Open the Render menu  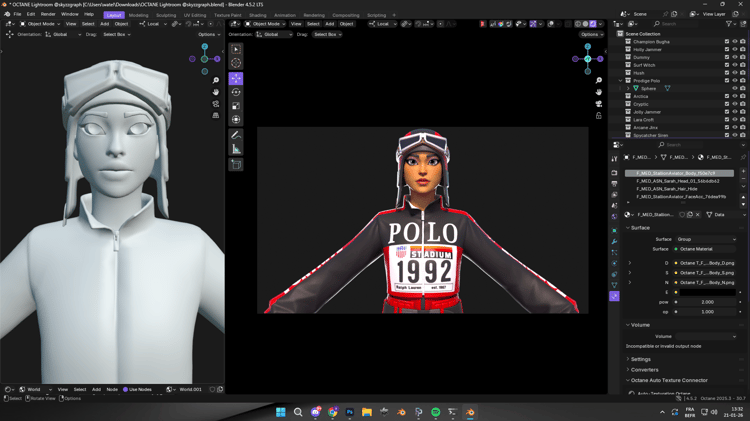48,14
